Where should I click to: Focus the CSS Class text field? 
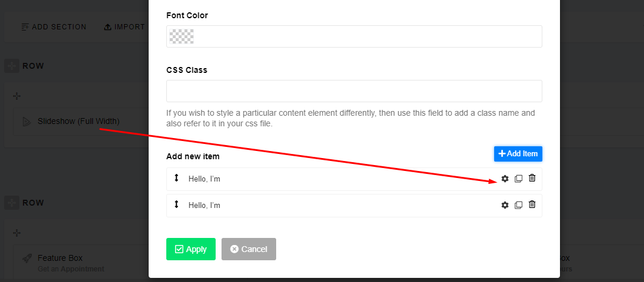(x=354, y=91)
